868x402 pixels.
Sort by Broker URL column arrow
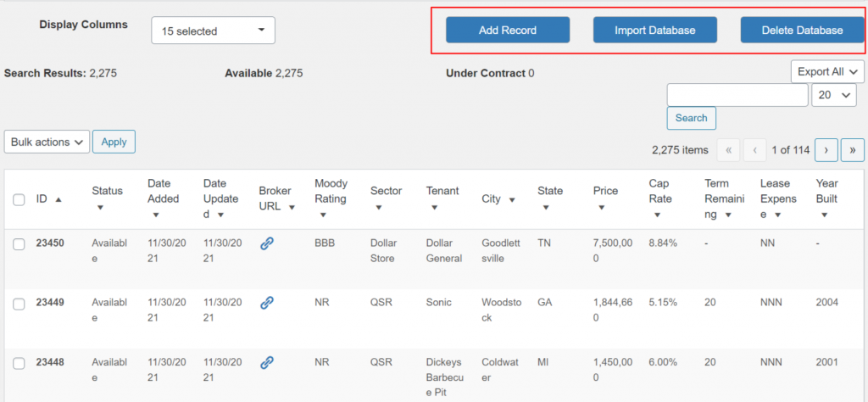(x=292, y=208)
